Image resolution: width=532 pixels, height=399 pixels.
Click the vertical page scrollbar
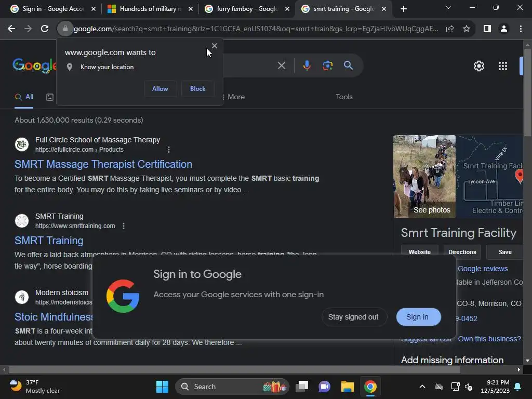pyautogui.click(x=527, y=92)
